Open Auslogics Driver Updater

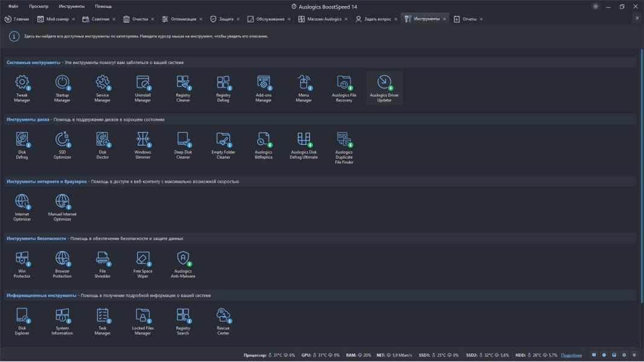pyautogui.click(x=384, y=88)
